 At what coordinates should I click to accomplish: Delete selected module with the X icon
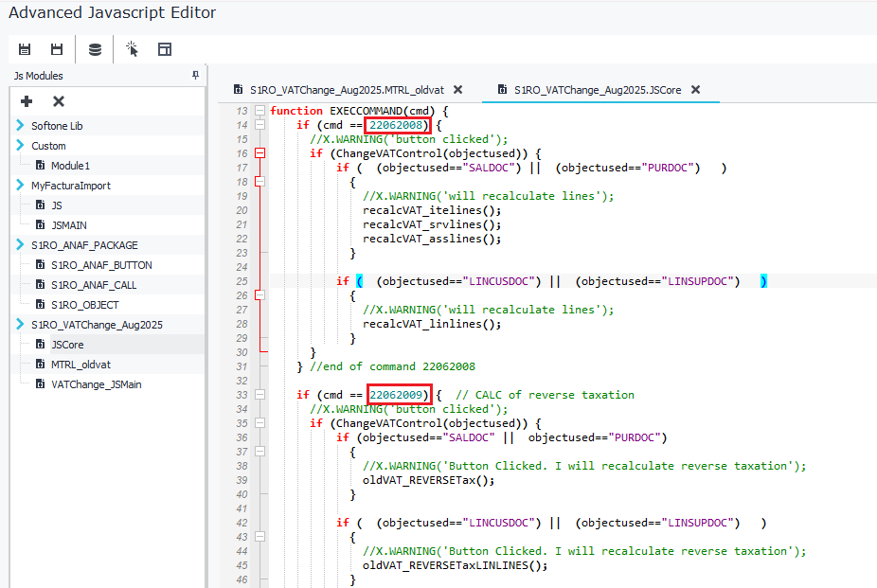pyautogui.click(x=58, y=101)
